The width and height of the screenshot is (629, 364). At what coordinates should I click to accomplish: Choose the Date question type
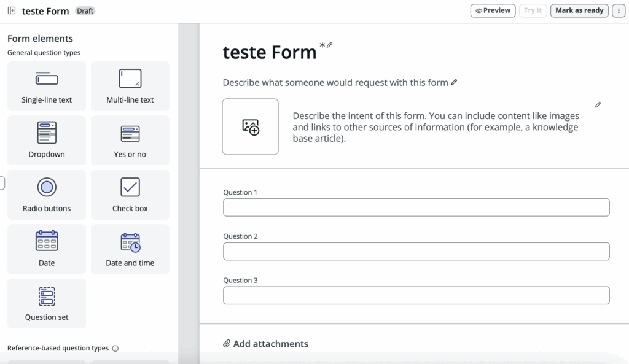click(47, 249)
